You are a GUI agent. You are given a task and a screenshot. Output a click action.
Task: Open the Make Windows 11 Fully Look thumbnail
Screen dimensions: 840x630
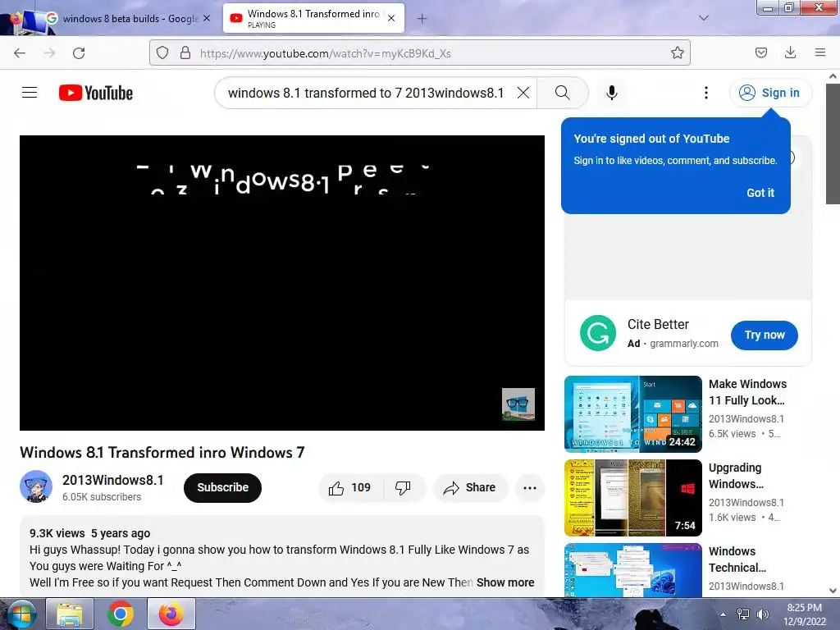pyautogui.click(x=633, y=413)
